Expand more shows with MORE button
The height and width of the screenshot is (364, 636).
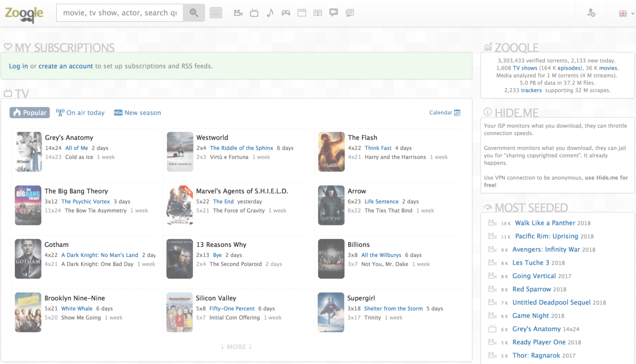237,347
